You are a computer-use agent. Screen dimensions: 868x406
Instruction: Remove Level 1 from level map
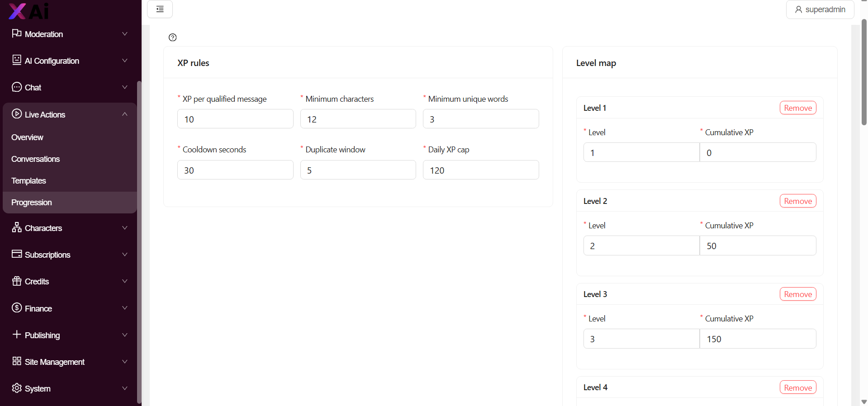(x=798, y=108)
